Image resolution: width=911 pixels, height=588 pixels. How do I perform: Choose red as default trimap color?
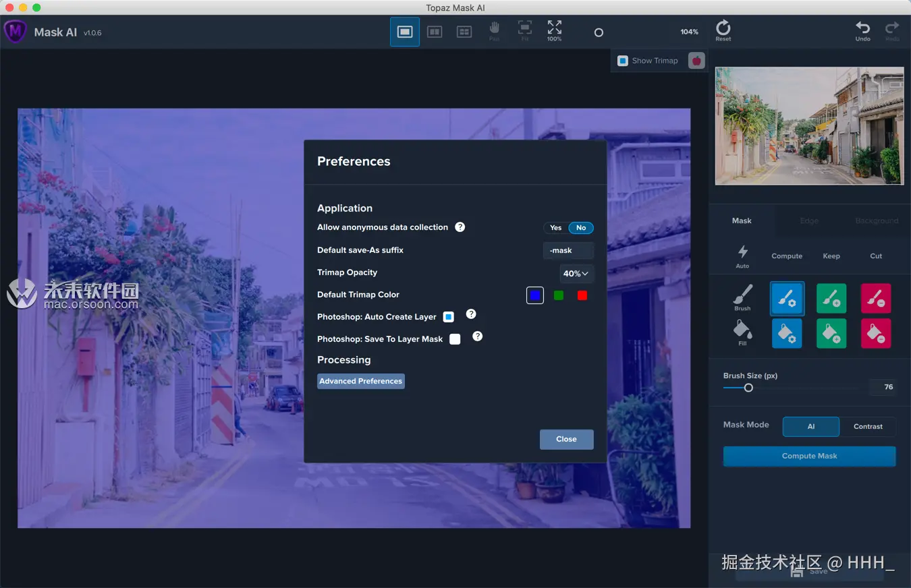582,295
